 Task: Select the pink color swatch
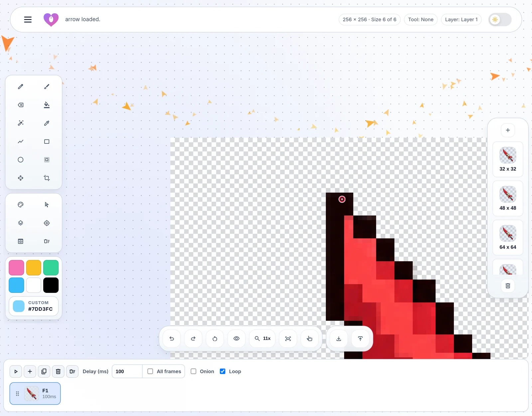click(x=16, y=268)
